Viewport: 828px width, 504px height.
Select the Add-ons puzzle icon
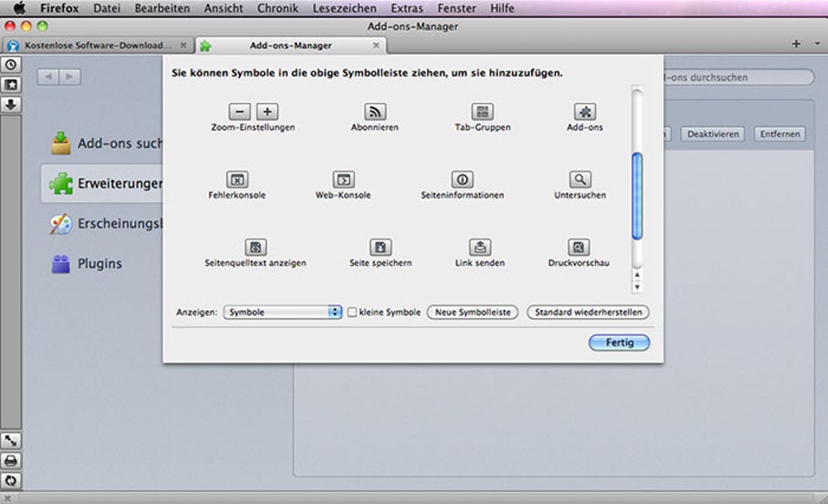point(583,111)
